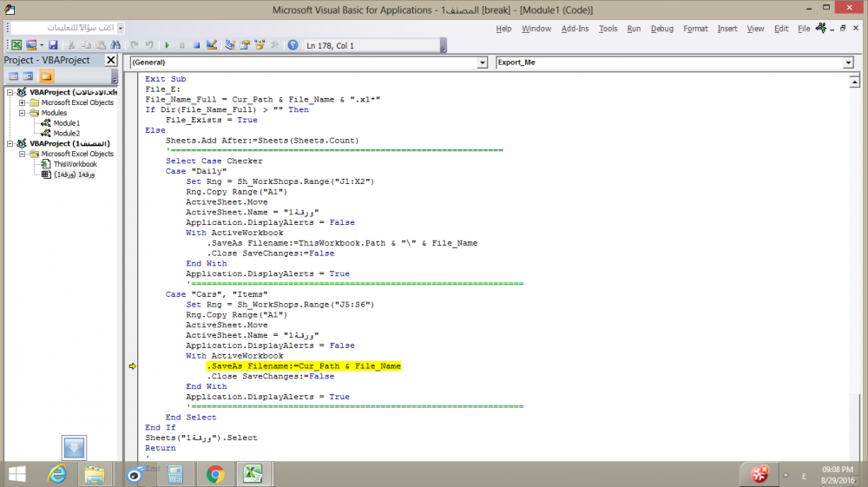
Task: Open Windows Start button
Action: [x=17, y=474]
